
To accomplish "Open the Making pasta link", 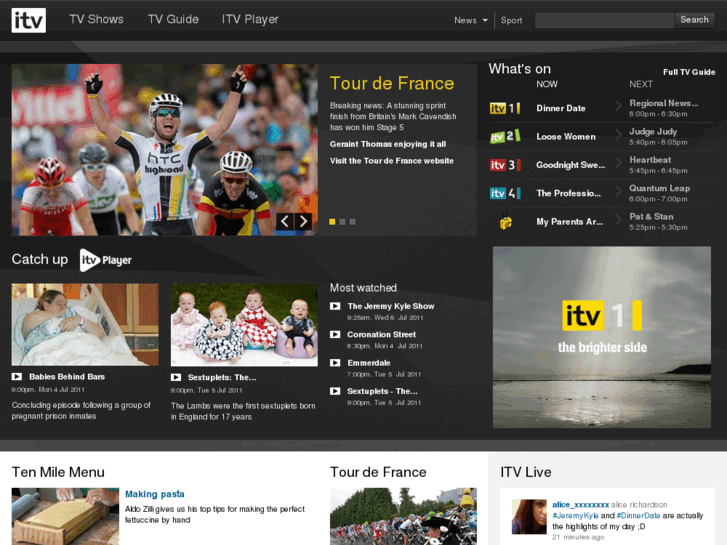I will pyautogui.click(x=155, y=494).
